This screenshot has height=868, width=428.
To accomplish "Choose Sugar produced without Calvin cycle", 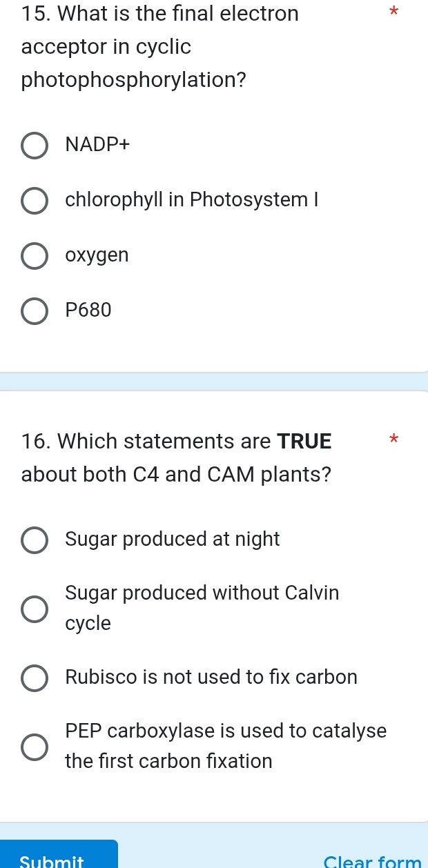I will [35, 609].
